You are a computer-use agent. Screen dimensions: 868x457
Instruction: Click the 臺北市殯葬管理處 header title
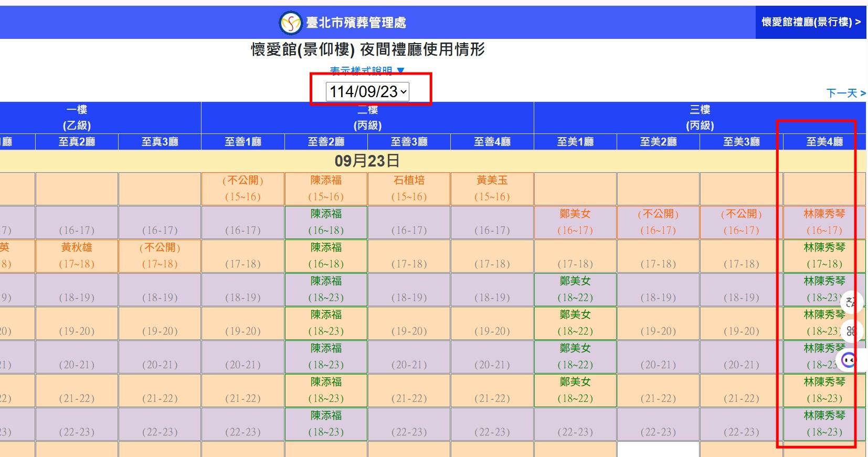coord(356,23)
